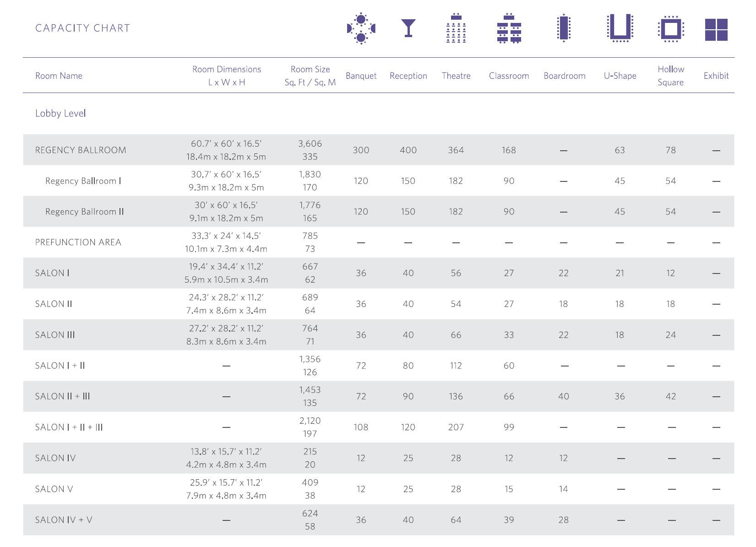Click the 3,606 square feet room size
Image resolution: width=756 pixels, height=547 pixels.
[310, 143]
